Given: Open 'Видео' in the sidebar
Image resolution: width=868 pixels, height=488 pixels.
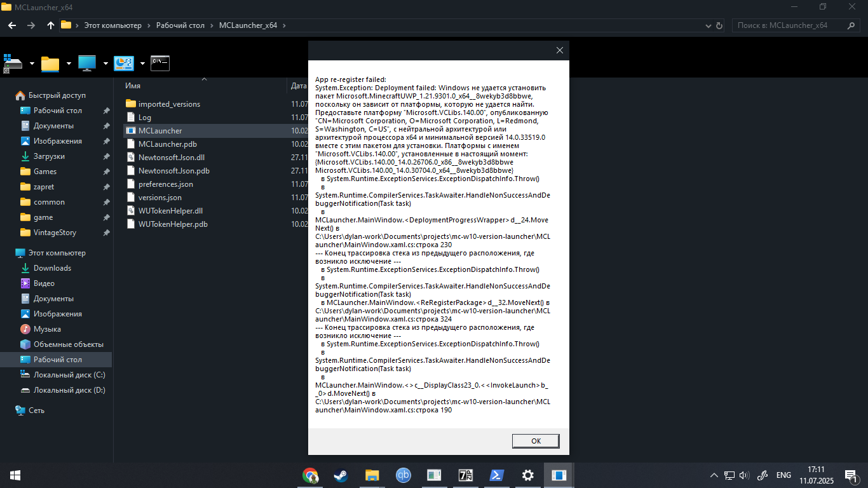Looking at the screenshot, I should point(44,283).
